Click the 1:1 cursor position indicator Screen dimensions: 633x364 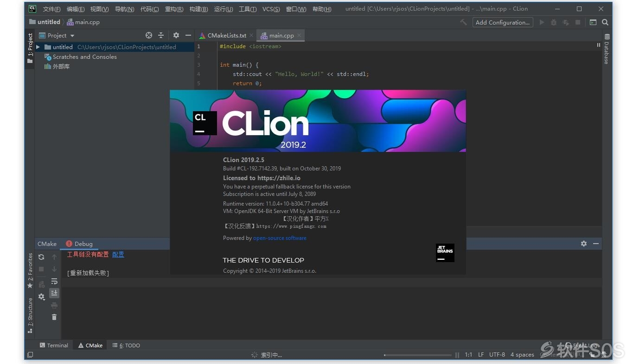[468, 355]
